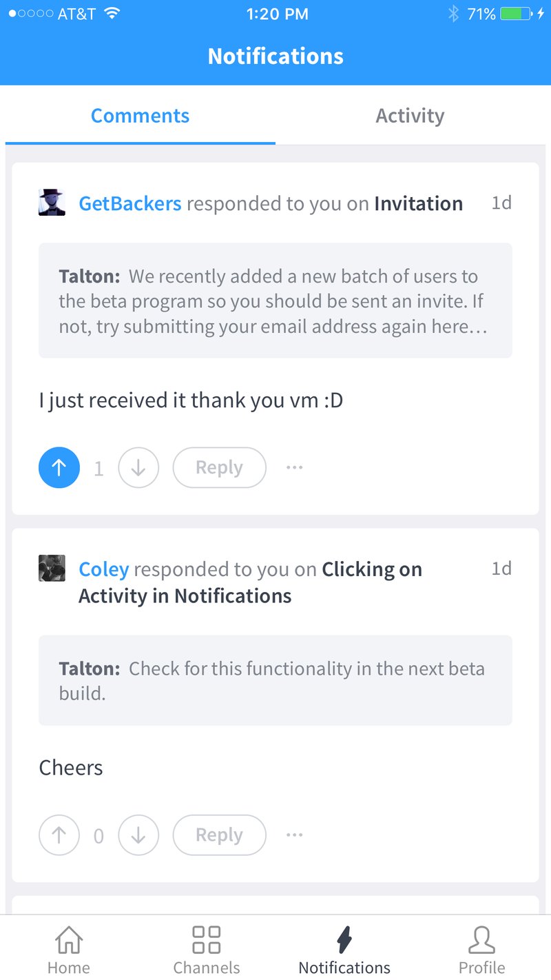Remove the upvote on 'I just received it' comment
Image resolution: width=551 pixels, height=980 pixels.
tap(59, 467)
